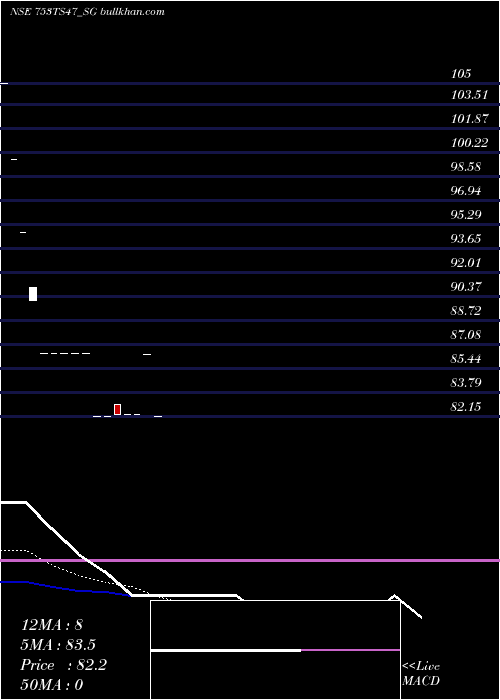500x700 pixels.
Task: Click the 88.72 price level label
Action: (x=466, y=311)
